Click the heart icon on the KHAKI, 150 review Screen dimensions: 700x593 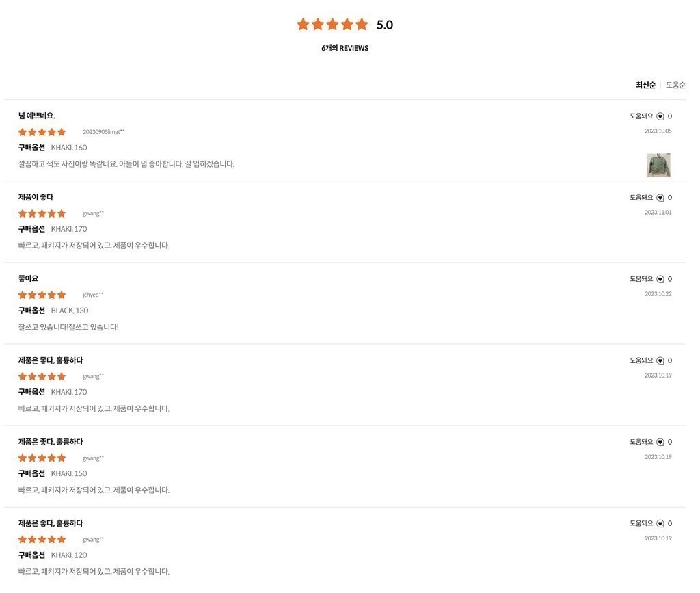(660, 442)
